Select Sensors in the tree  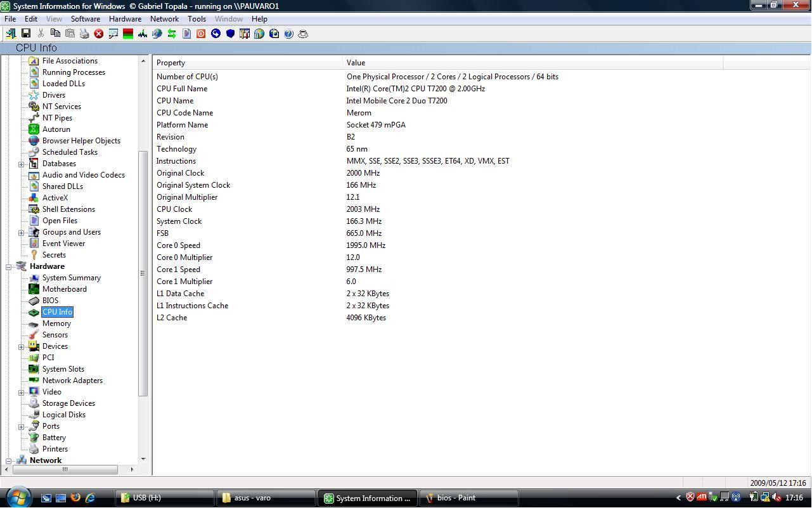(x=55, y=335)
